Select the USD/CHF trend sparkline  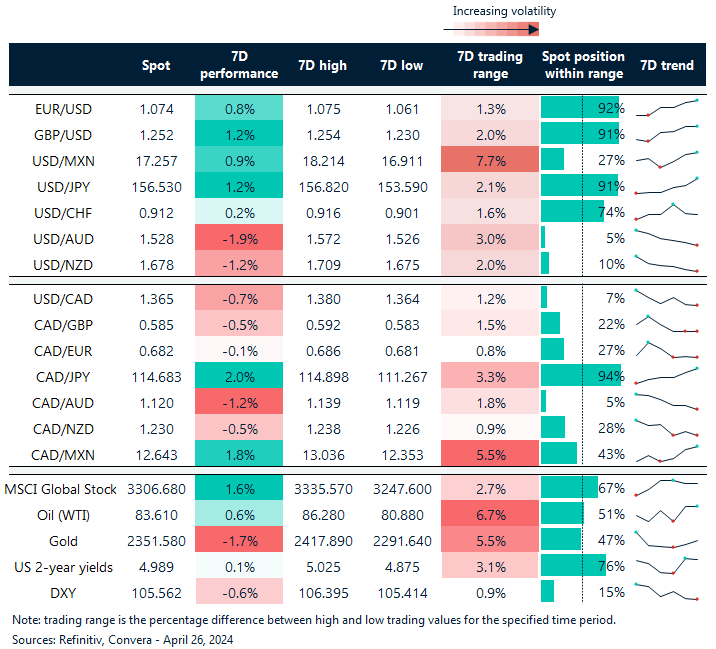pyautogui.click(x=666, y=212)
